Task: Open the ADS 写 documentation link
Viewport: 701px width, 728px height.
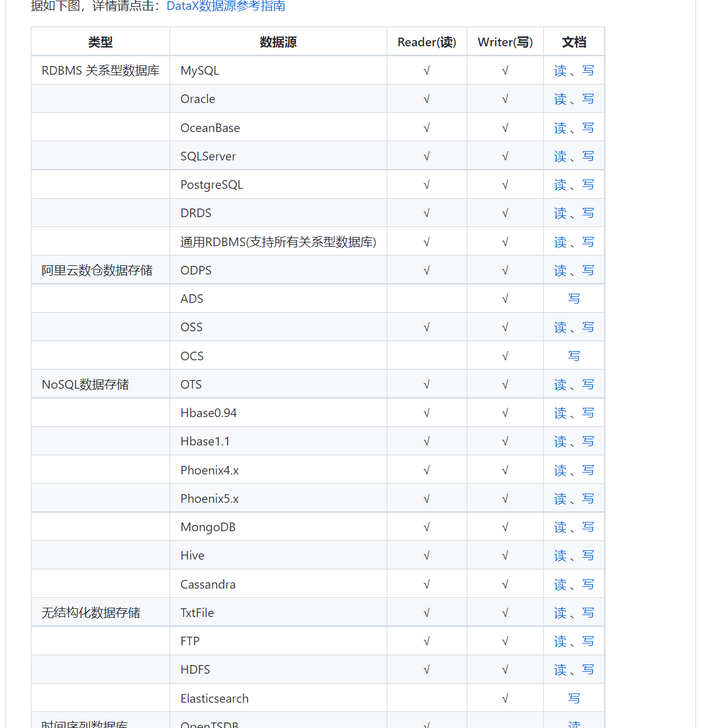Action: (x=574, y=299)
